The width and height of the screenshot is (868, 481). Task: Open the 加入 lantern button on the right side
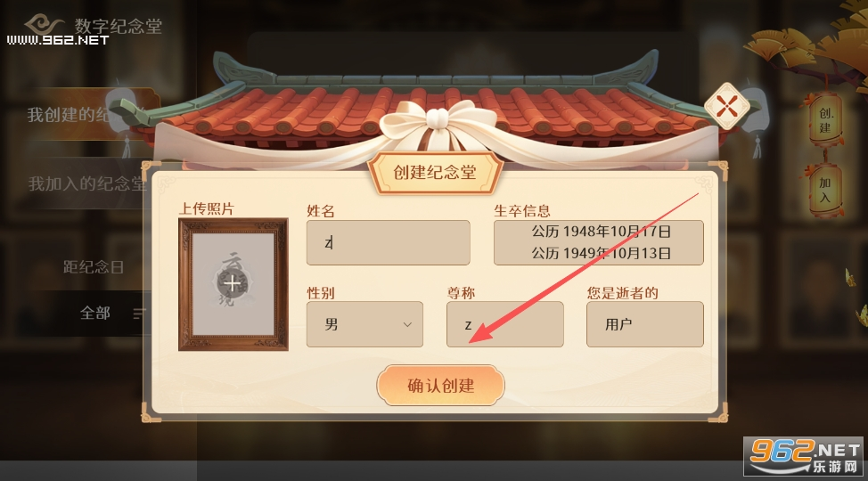(x=825, y=190)
